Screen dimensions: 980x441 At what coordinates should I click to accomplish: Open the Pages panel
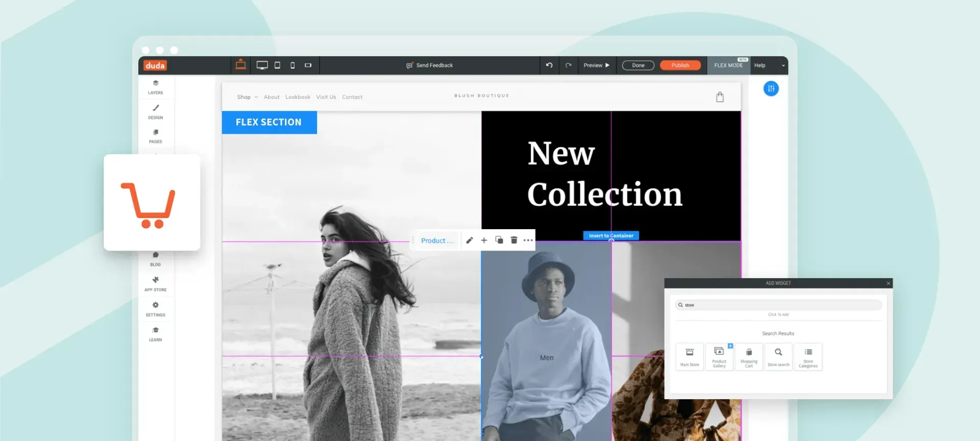[x=156, y=136]
